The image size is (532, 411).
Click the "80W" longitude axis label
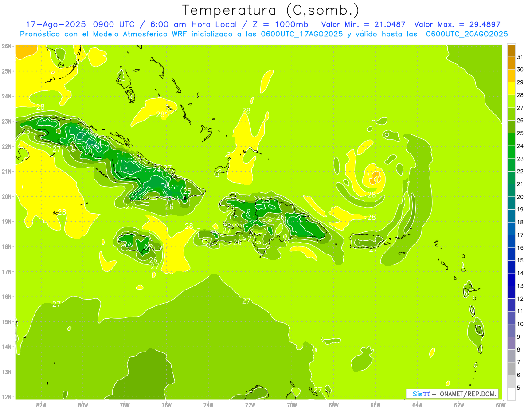click(83, 404)
